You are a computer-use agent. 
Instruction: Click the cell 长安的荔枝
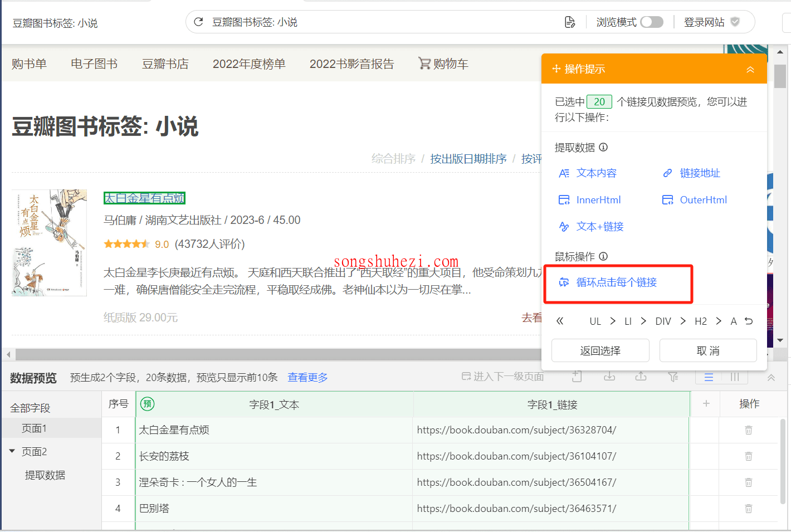[x=274, y=456]
